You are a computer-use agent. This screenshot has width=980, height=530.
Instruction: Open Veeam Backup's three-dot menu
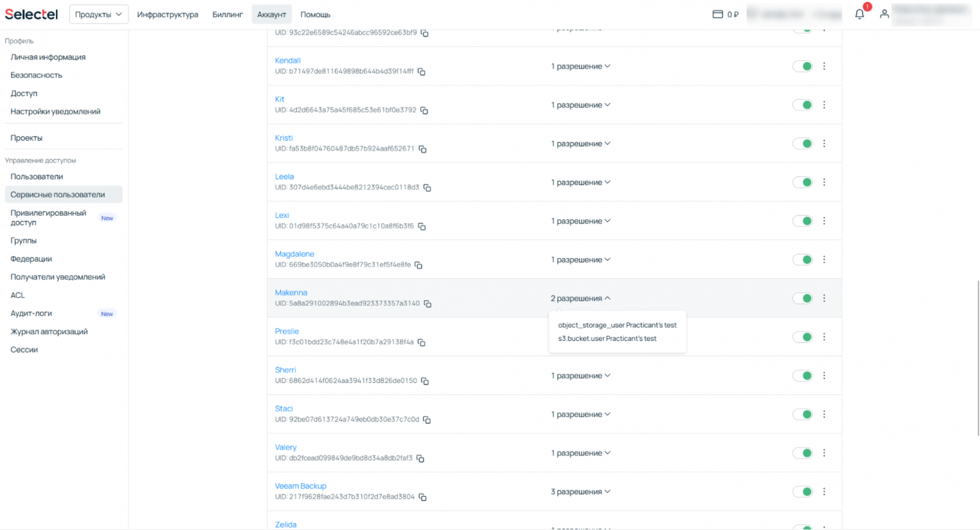tap(824, 492)
